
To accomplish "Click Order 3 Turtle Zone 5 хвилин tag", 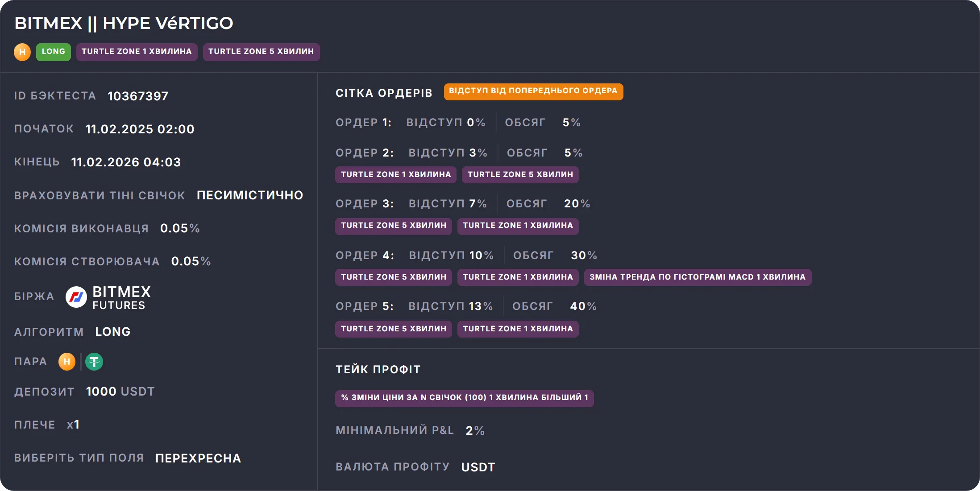I will [x=394, y=226].
